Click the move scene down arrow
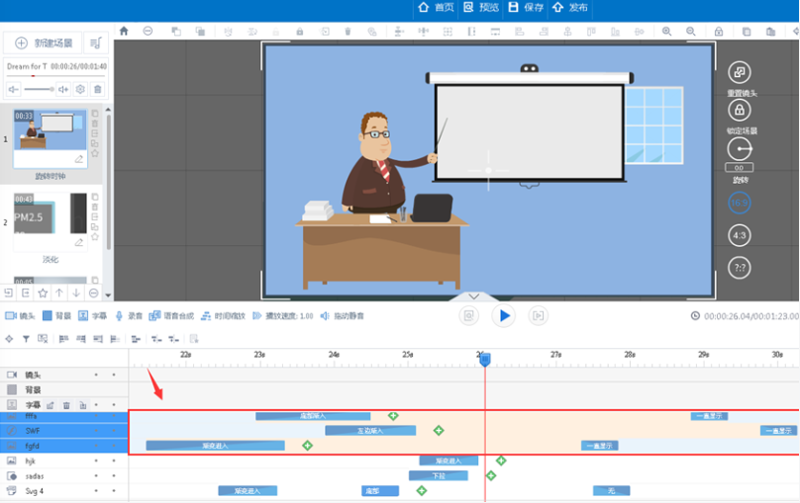Screen dimensions: 800x503 [x=76, y=293]
